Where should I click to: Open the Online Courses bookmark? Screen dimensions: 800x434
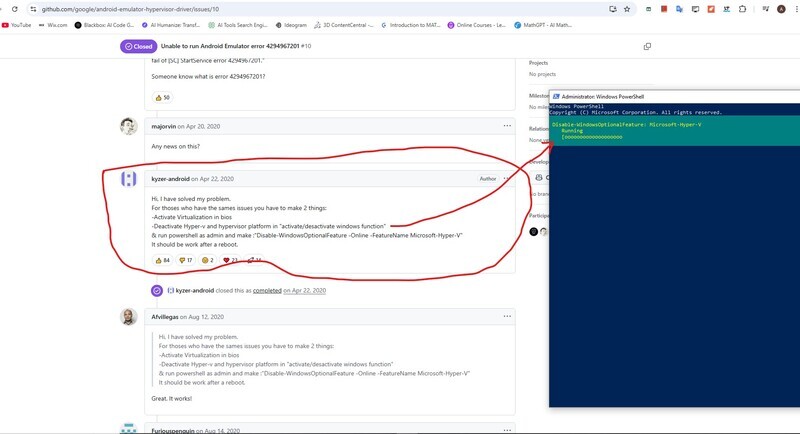click(477, 25)
